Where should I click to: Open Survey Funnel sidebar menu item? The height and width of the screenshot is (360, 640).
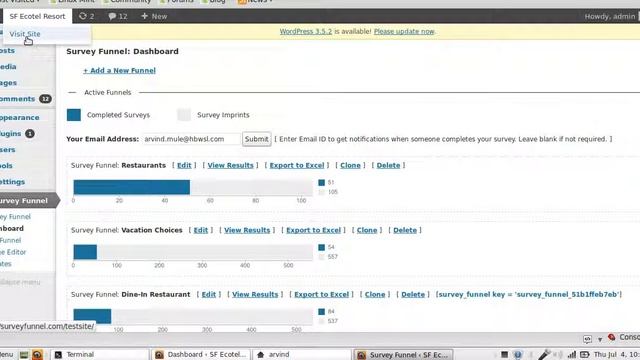pyautogui.click(x=27, y=200)
